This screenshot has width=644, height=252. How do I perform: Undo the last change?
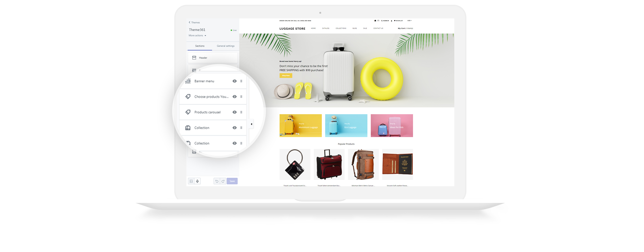pyautogui.click(x=217, y=181)
